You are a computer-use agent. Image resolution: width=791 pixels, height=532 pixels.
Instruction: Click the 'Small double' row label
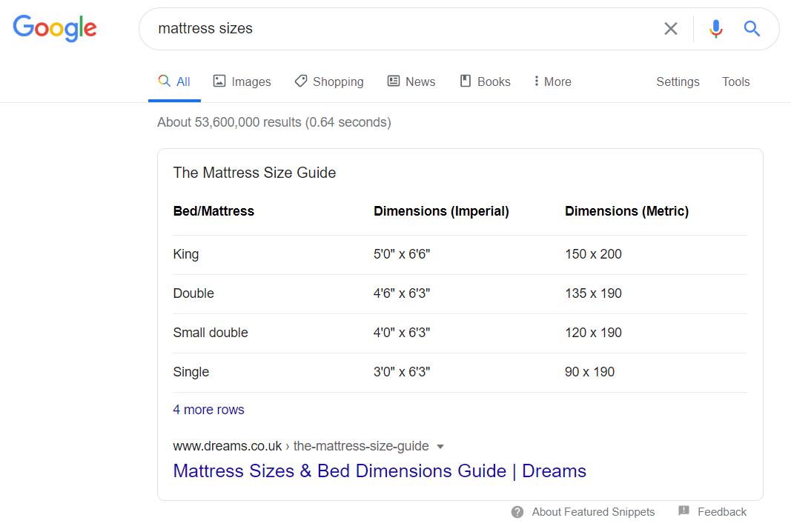point(211,333)
